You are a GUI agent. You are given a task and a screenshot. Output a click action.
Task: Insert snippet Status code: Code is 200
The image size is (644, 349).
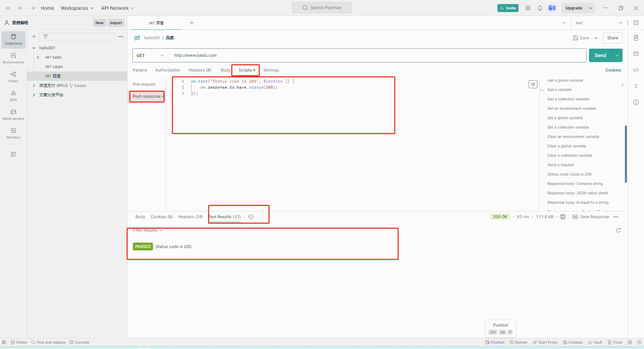[x=569, y=174]
